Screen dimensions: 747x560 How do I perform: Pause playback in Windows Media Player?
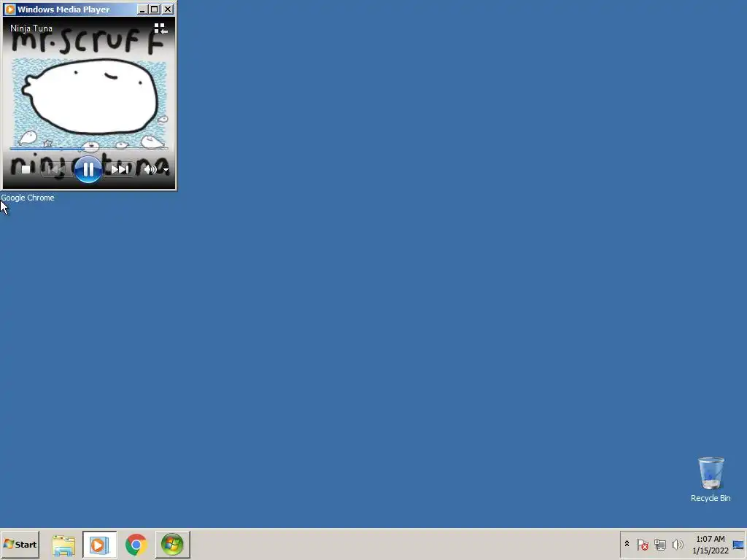pos(88,169)
